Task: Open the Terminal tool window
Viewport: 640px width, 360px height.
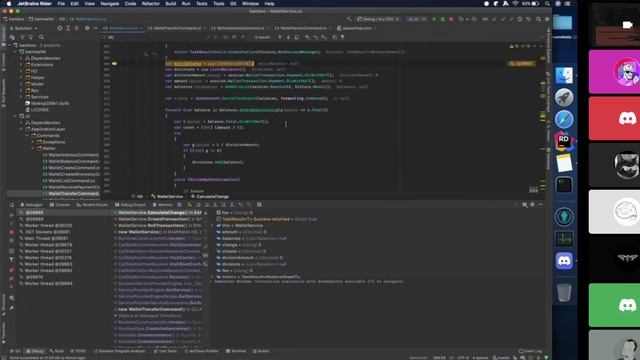Action: [236, 351]
